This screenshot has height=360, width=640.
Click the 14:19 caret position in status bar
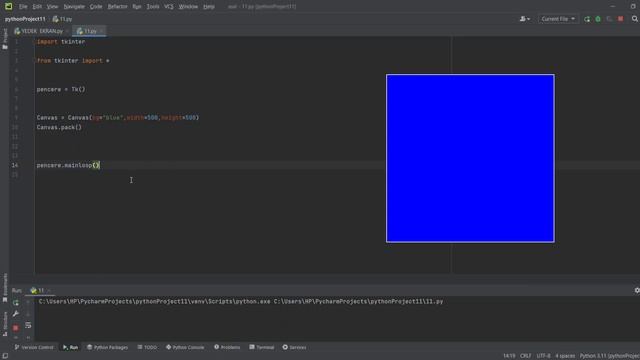(509, 356)
